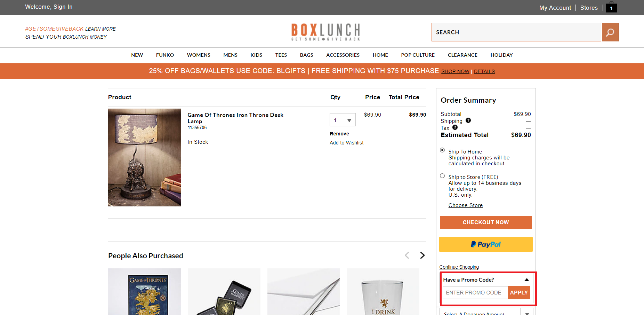Open the BAGS menu
The width and height of the screenshot is (644, 315).
[306, 55]
